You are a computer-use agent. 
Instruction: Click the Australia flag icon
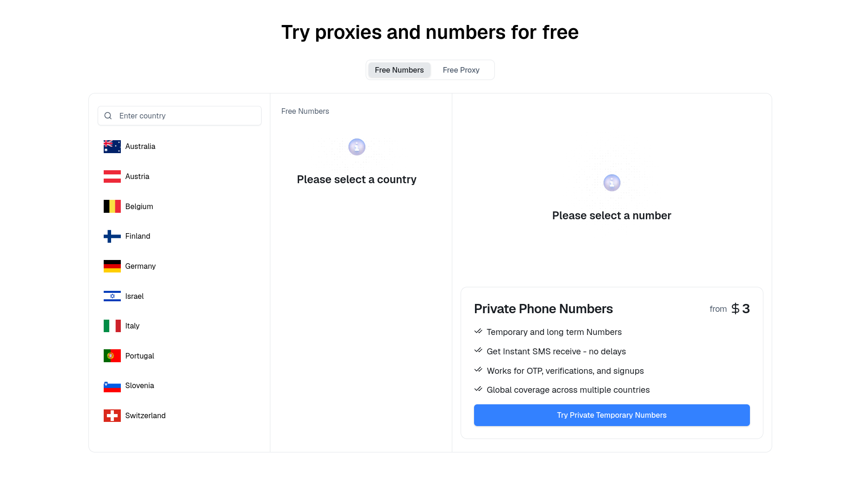pyautogui.click(x=112, y=147)
